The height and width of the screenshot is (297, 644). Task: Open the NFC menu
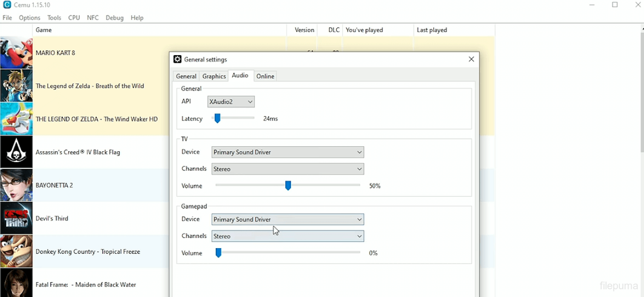tap(93, 18)
